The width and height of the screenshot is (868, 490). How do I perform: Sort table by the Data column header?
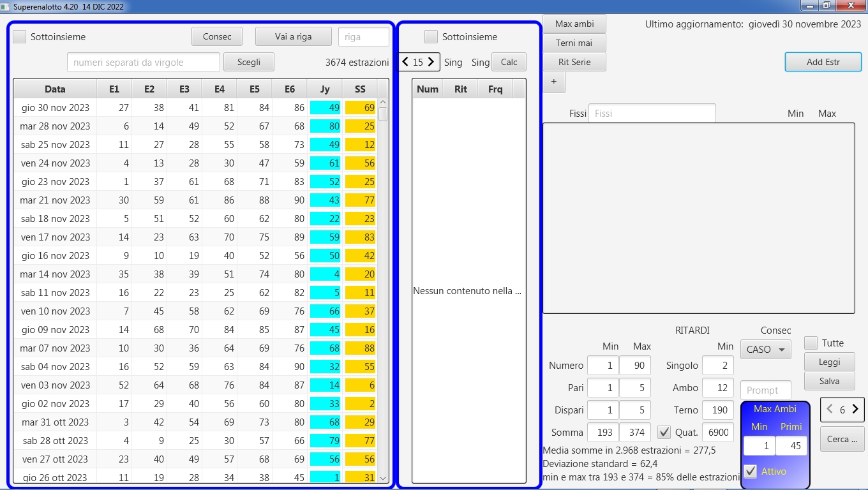55,89
